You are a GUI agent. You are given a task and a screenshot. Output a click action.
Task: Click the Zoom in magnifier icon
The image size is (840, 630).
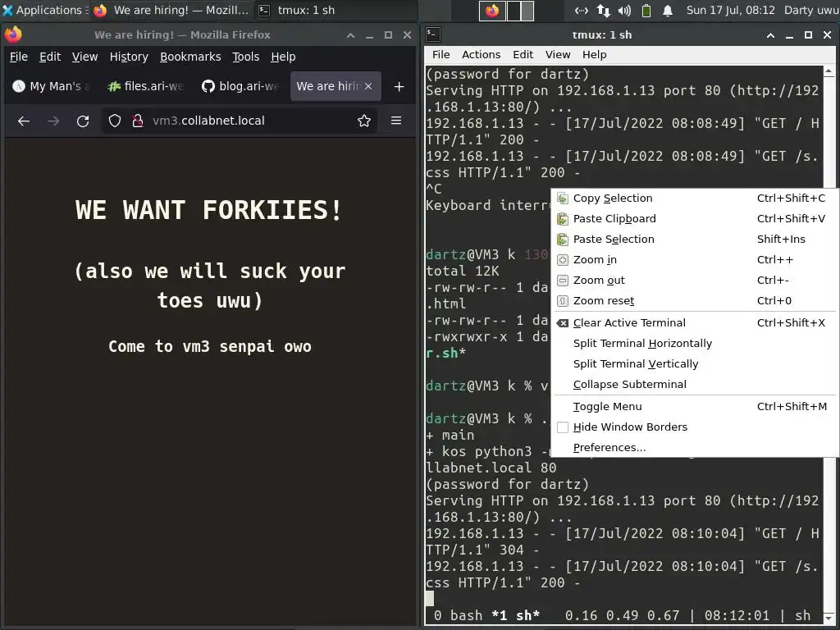[563, 260]
